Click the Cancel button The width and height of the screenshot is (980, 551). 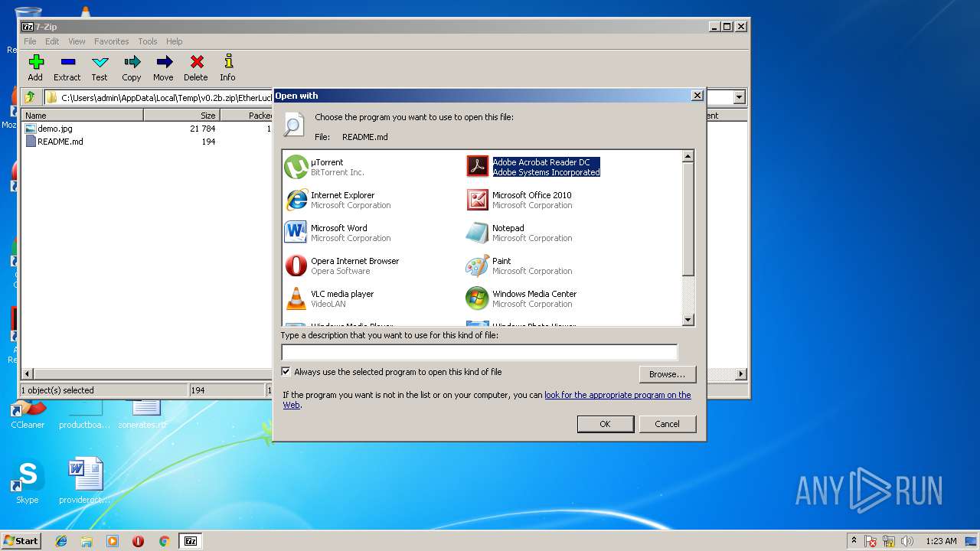(x=667, y=424)
